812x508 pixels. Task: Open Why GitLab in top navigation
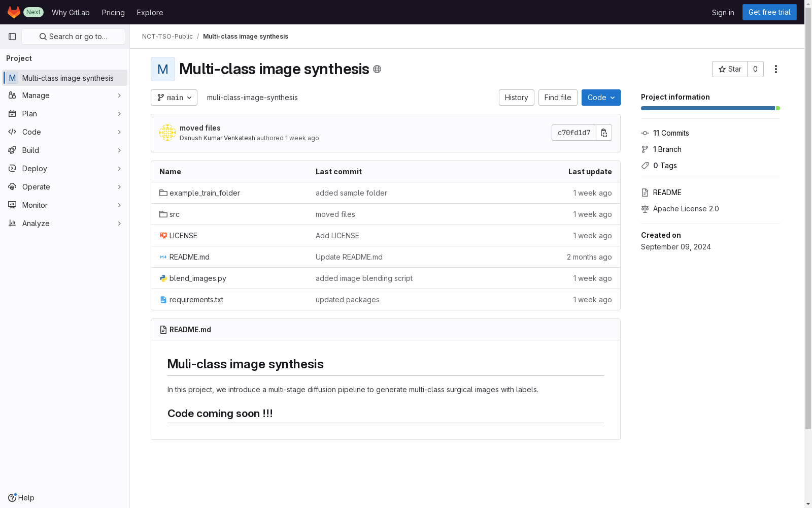pyautogui.click(x=71, y=13)
